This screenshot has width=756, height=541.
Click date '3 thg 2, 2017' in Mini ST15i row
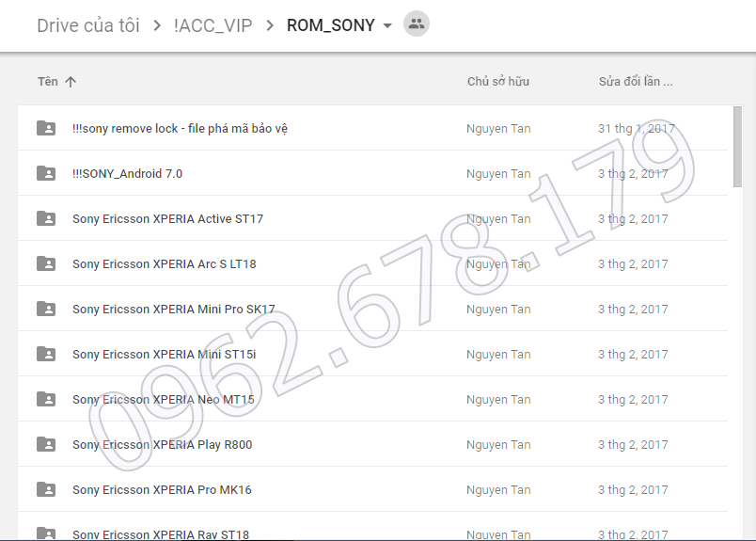tap(633, 354)
